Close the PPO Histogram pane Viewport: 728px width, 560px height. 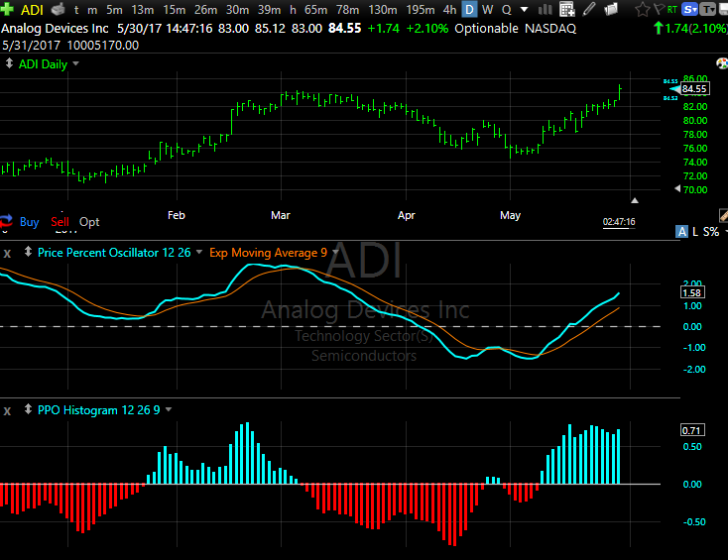coord(7,411)
